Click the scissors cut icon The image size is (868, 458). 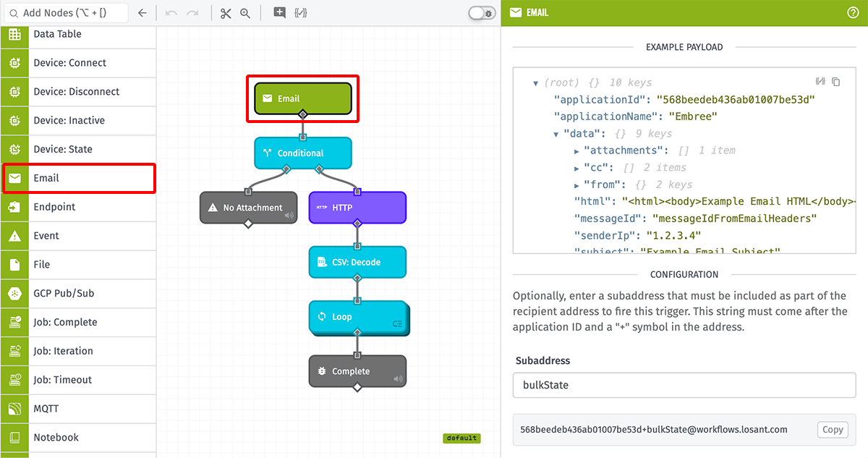(x=225, y=13)
